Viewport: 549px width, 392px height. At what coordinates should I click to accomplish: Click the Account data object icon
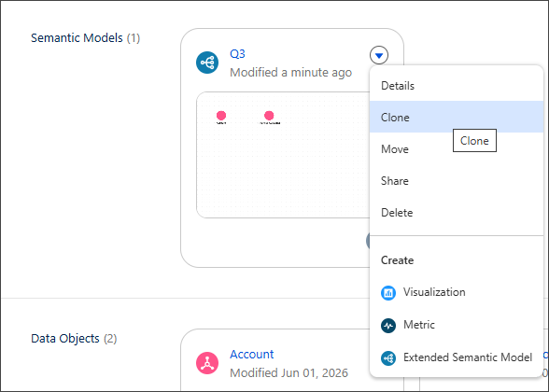point(207,363)
